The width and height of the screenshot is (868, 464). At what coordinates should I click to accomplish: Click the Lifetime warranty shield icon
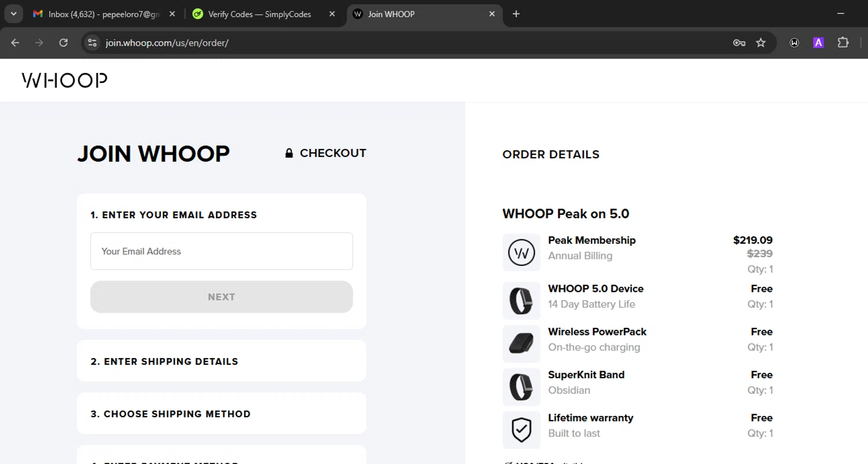pyautogui.click(x=521, y=430)
